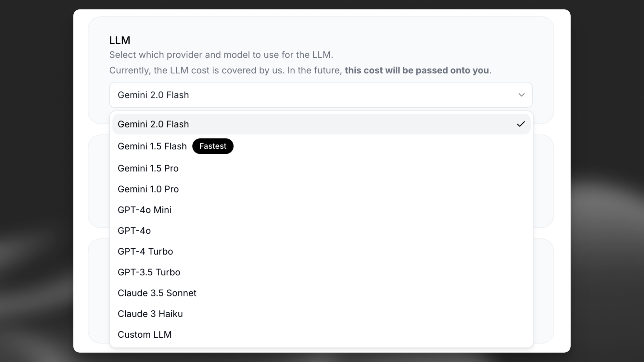Click the Gemini 2.0 Flash combo box field
The height and width of the screenshot is (362, 644).
(312, 95)
